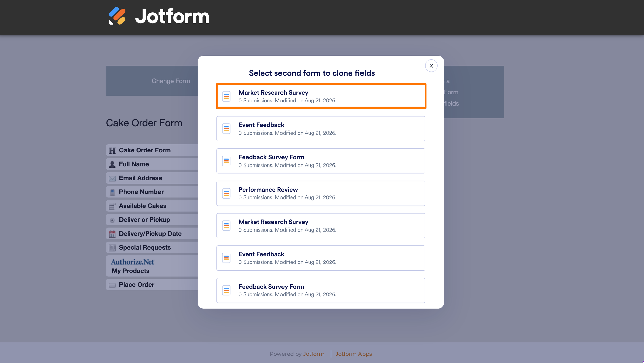Click the Heading icon beside Cake Order Form
Image resolution: width=644 pixels, height=363 pixels.
coord(112,150)
